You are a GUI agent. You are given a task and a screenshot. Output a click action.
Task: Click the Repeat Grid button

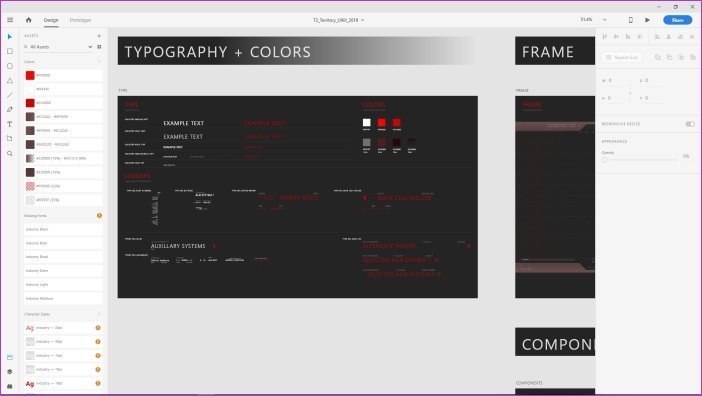pos(622,57)
